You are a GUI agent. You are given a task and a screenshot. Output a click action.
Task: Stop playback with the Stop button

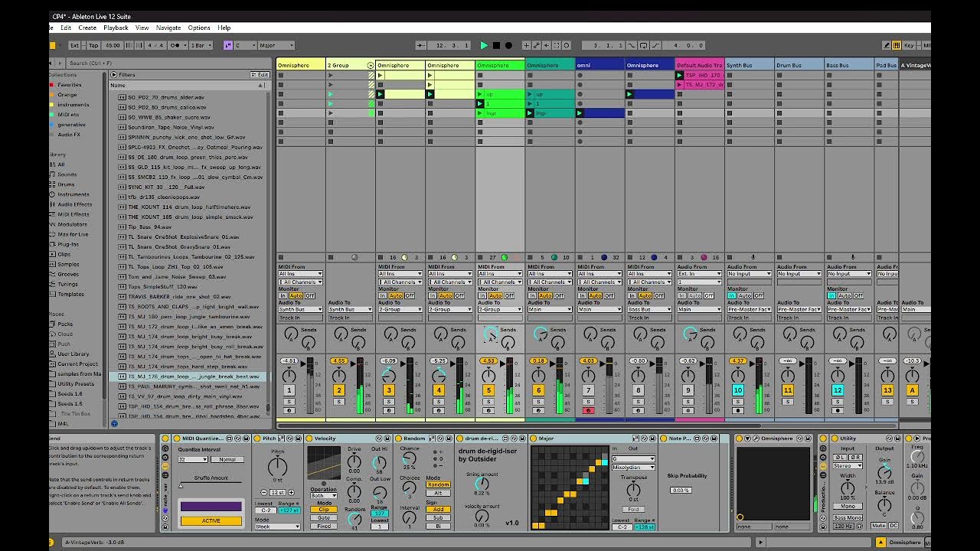(496, 45)
